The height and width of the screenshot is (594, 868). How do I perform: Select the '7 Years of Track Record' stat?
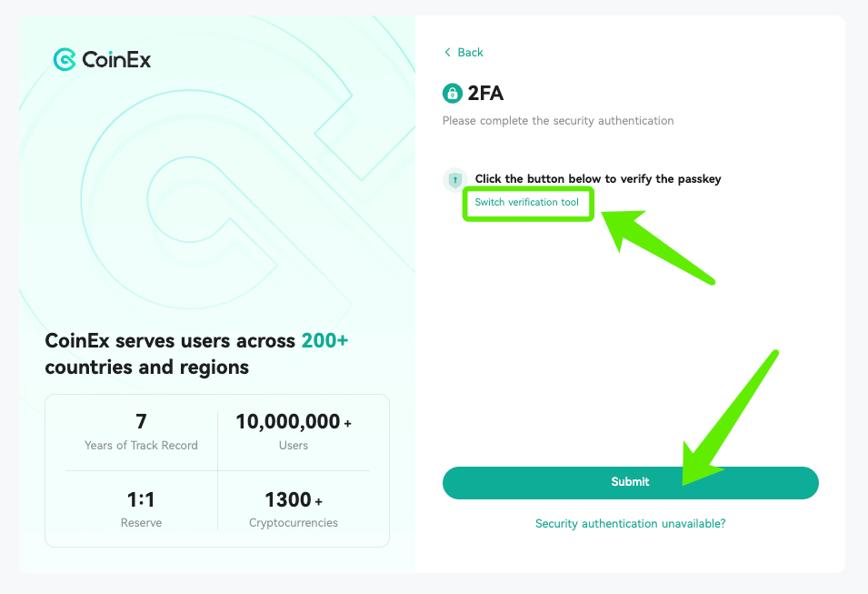tap(141, 432)
